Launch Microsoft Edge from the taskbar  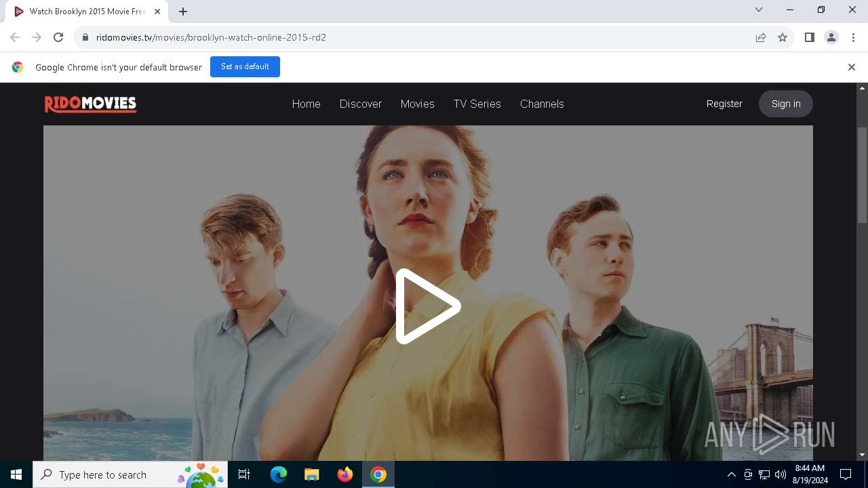[279, 474]
